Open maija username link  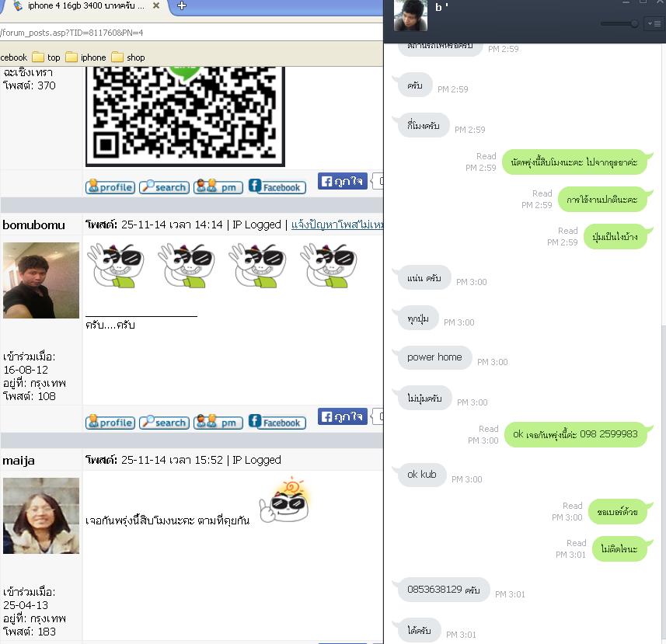click(x=19, y=460)
